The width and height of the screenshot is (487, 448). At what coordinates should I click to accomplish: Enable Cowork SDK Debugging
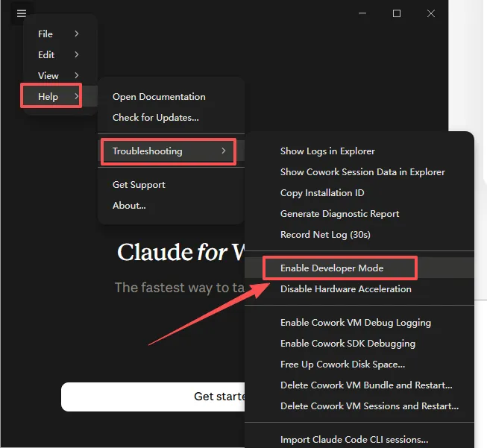359,343
